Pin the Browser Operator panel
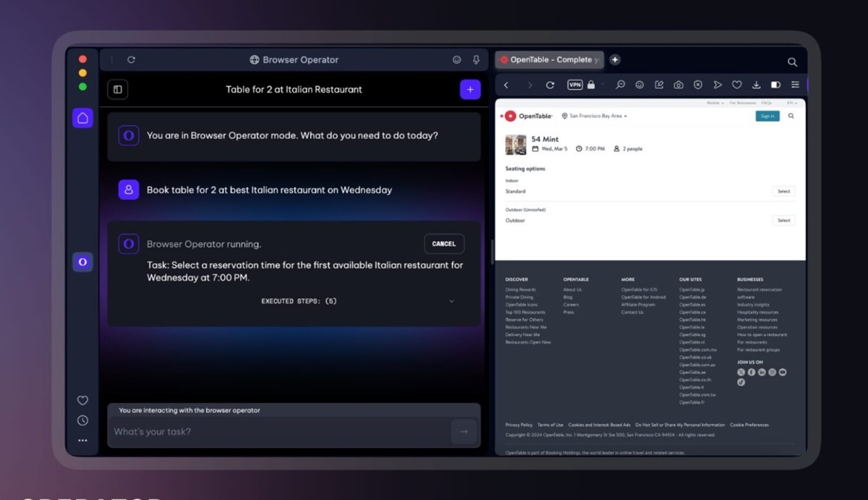The width and height of the screenshot is (868, 500). tap(476, 60)
